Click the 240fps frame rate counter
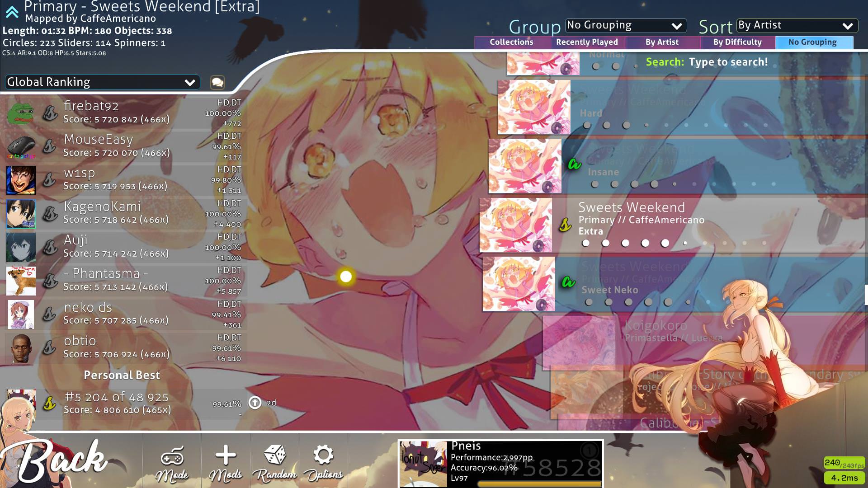 (x=844, y=463)
